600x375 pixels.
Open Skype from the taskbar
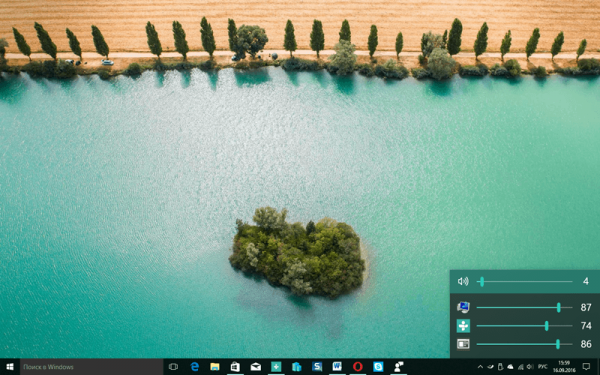click(x=378, y=367)
